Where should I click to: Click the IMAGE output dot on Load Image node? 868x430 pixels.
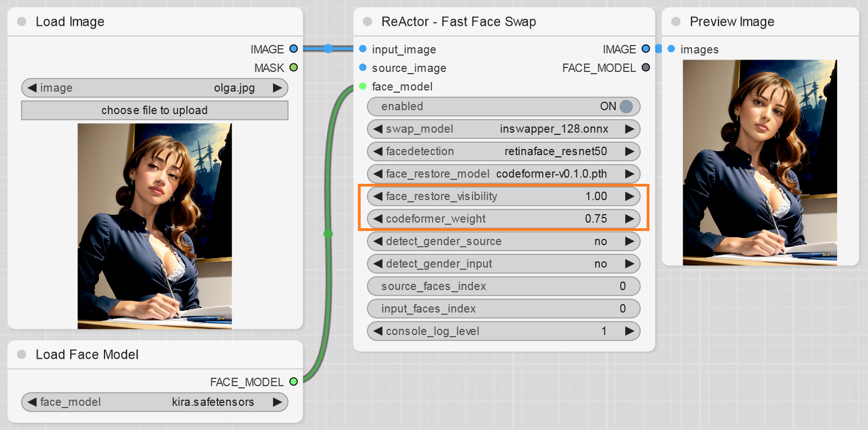(x=293, y=49)
